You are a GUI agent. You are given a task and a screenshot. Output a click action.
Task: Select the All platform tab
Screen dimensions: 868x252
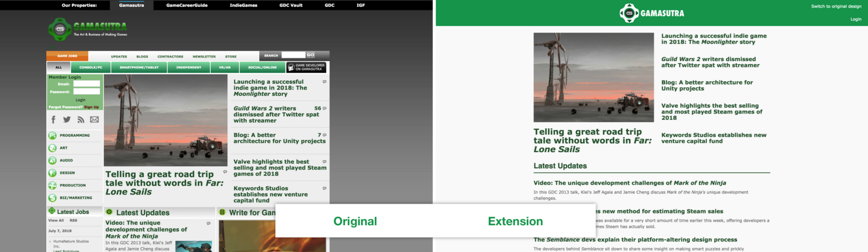click(x=58, y=67)
